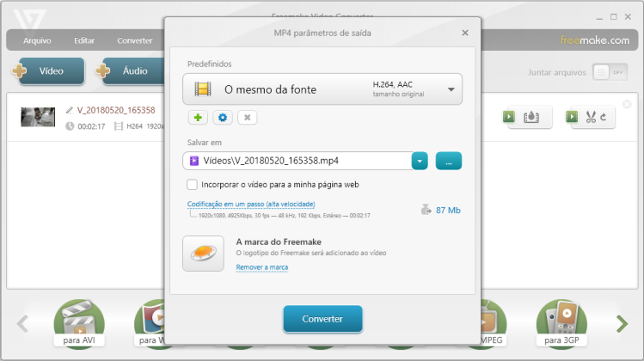Open the Editar menu
This screenshot has height=361, width=644.
click(x=84, y=40)
